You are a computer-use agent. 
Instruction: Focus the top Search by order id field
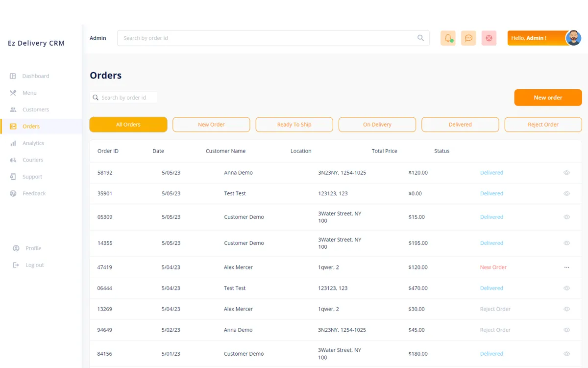[x=273, y=38]
